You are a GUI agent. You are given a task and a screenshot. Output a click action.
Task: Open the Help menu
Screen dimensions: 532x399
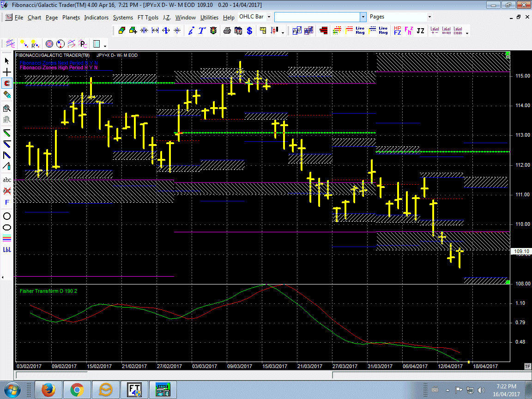[229, 17]
